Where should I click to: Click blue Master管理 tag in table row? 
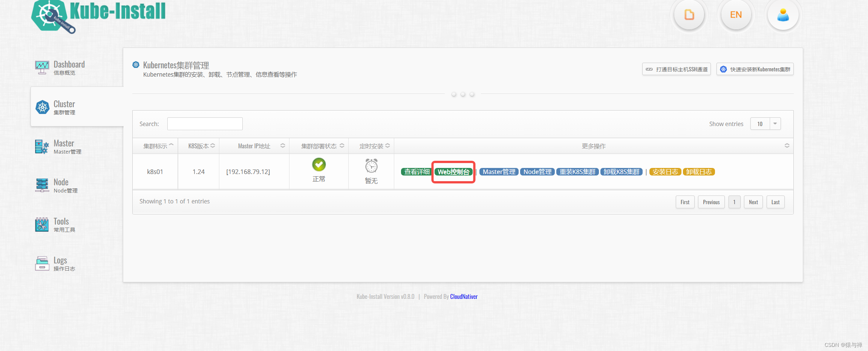[499, 172]
